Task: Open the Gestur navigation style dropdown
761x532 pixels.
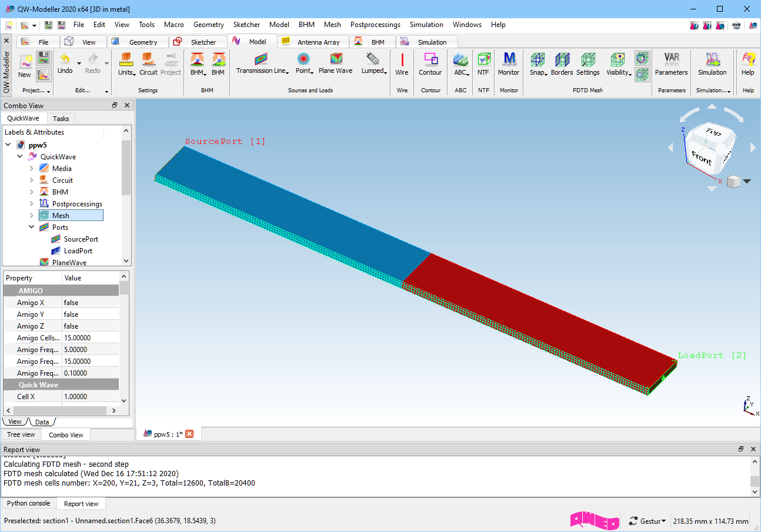Action: [647, 521]
